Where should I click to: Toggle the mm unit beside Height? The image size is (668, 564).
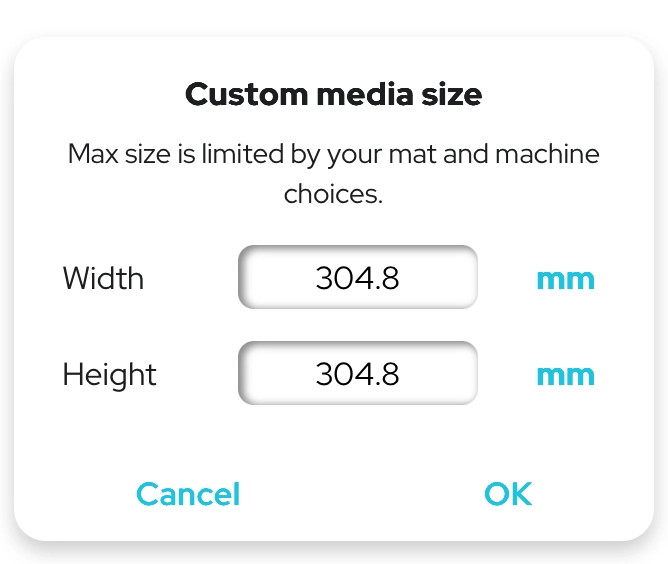(565, 374)
